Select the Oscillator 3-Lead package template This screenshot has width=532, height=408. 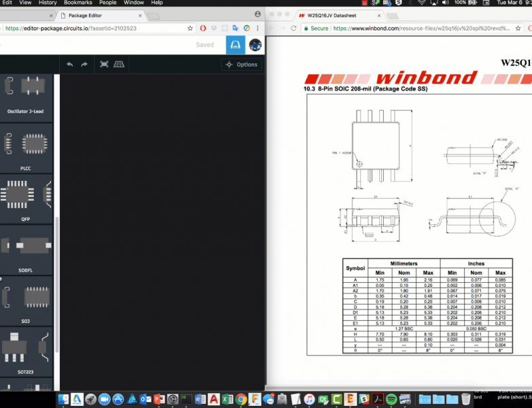pos(26,97)
